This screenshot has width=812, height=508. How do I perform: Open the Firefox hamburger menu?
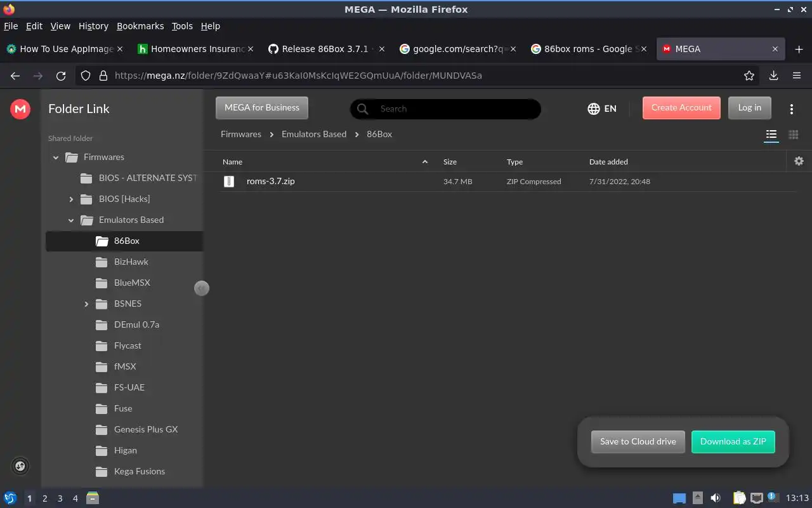tap(797, 76)
